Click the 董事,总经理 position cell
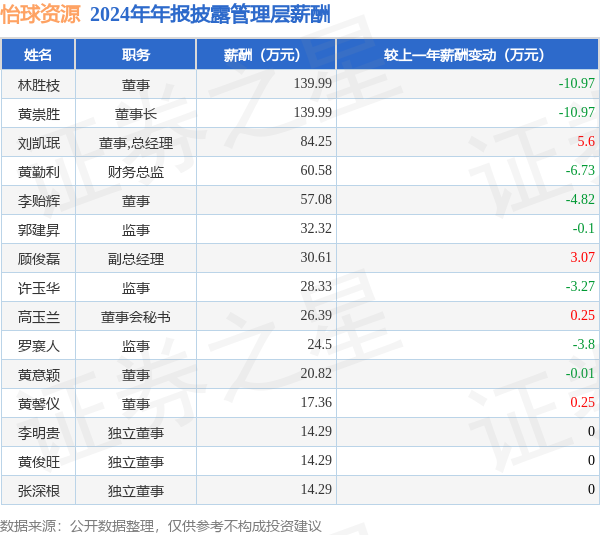This screenshot has width=600, height=535. (136, 143)
